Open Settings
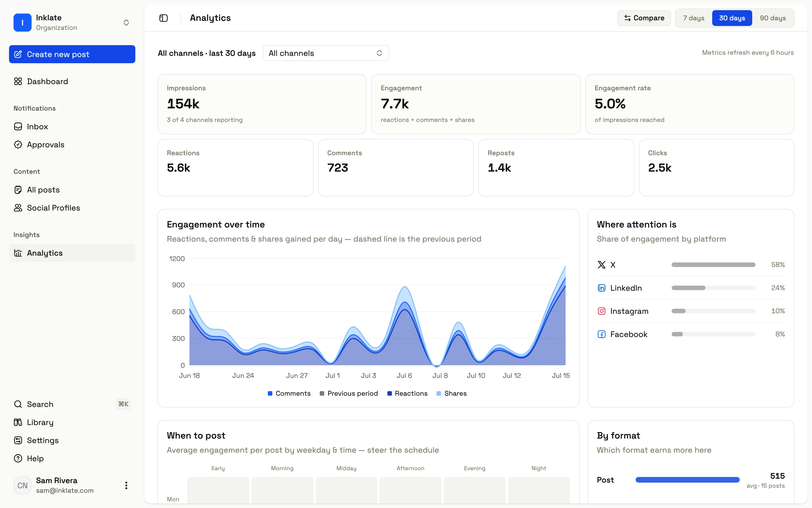The height and width of the screenshot is (508, 812). click(x=72, y=441)
